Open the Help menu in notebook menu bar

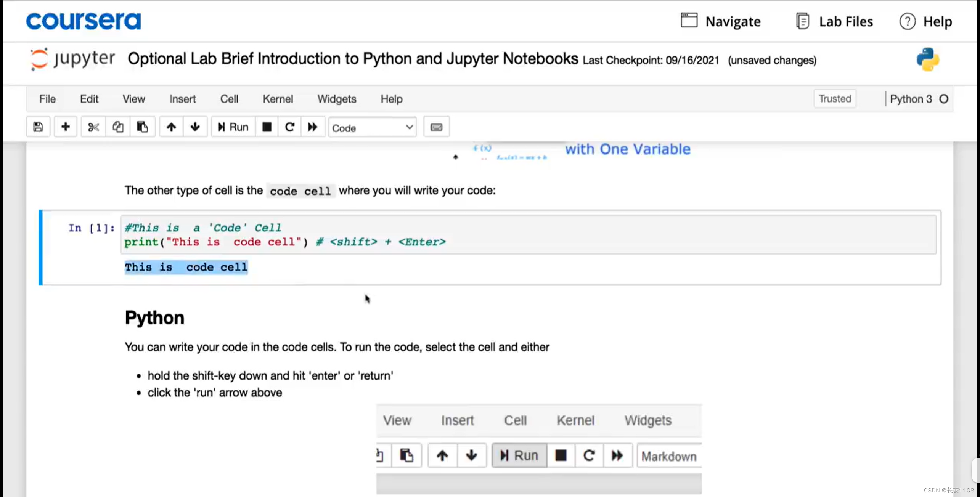pos(392,99)
